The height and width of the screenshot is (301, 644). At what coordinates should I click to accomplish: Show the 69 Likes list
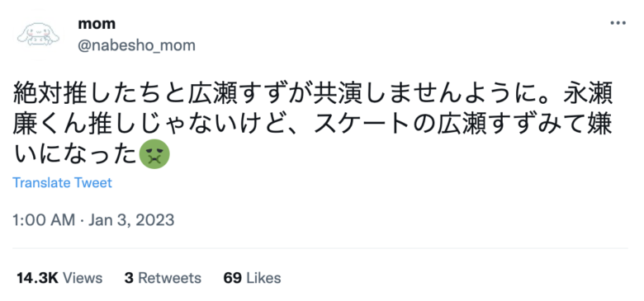click(x=252, y=278)
